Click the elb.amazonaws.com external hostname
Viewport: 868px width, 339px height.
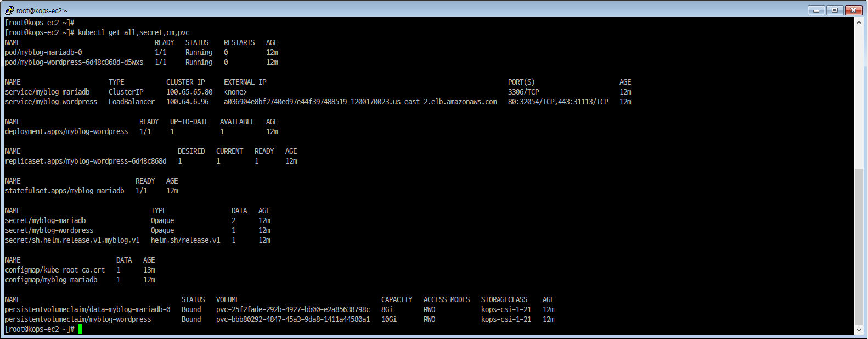point(360,102)
